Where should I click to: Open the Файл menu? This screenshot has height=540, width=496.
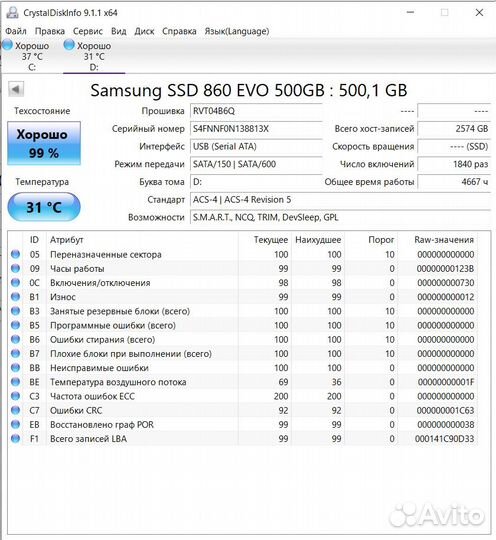click(16, 31)
